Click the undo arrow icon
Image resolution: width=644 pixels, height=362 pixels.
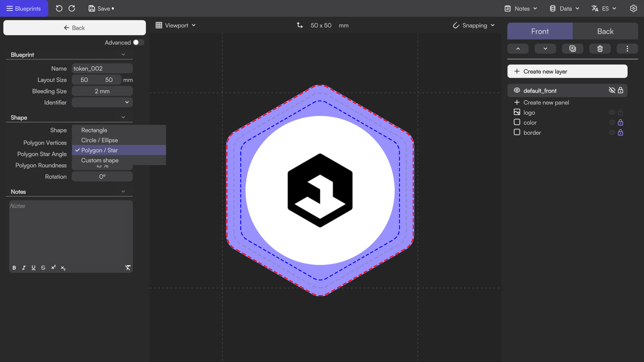[x=59, y=8]
